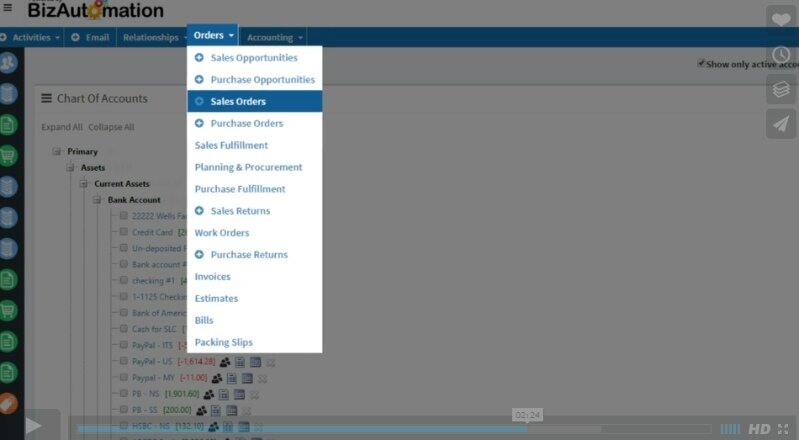Screen dimensions: 799x440
Task: Open the collections stack icon
Action: (x=781, y=88)
